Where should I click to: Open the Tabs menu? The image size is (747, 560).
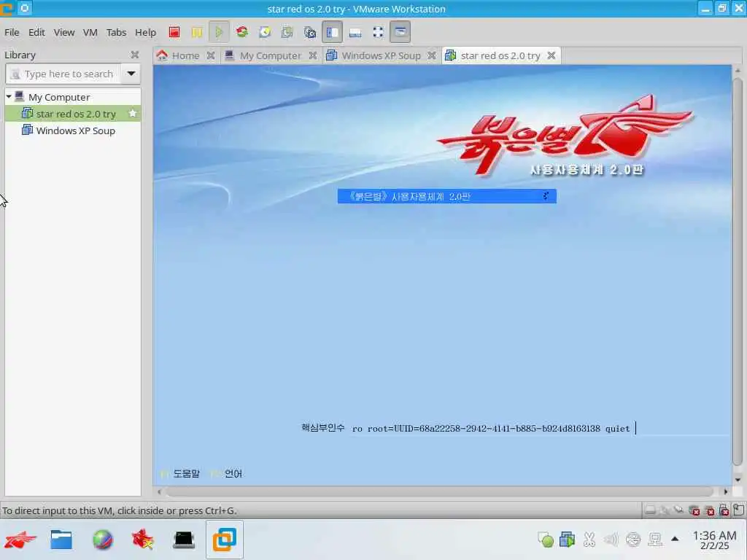click(116, 32)
